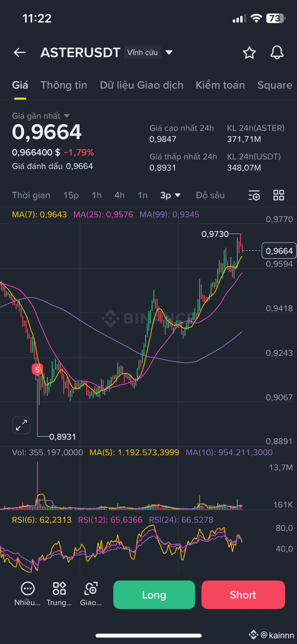
Task: Tap the 0,9730 high price marker
Action: click(215, 234)
